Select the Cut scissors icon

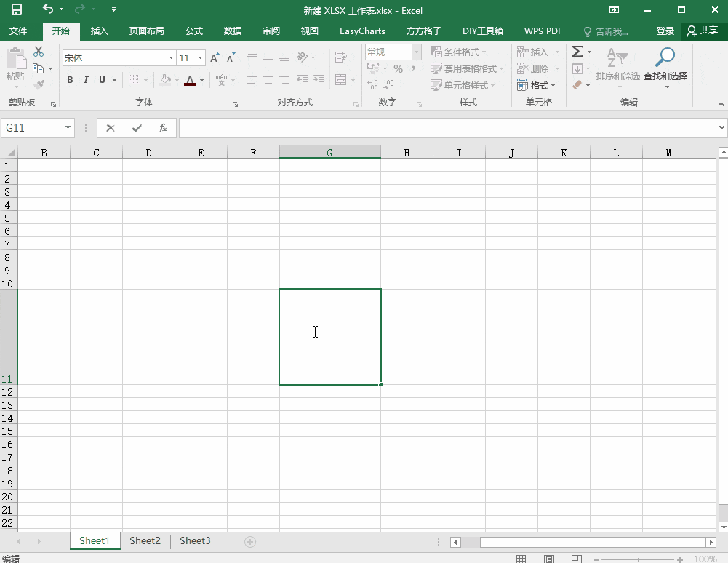[39, 52]
